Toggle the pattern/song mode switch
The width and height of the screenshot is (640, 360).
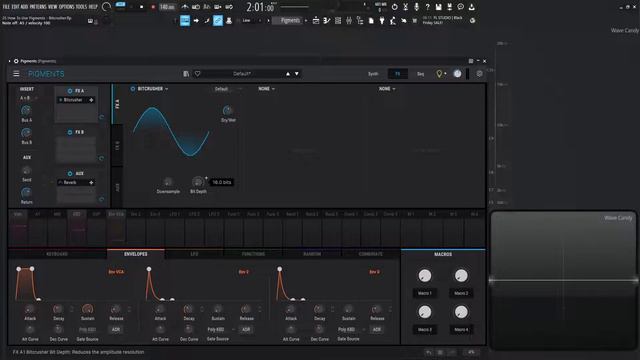tap(120, 5)
